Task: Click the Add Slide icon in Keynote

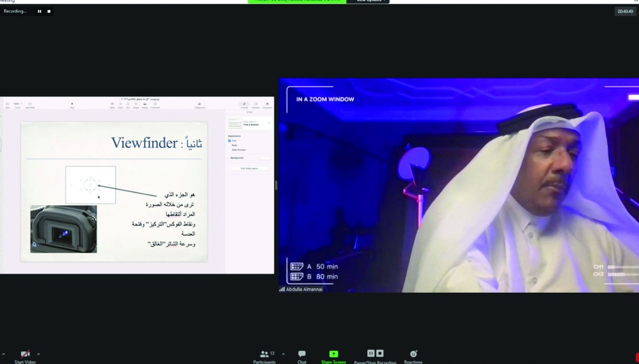Action: click(30, 104)
